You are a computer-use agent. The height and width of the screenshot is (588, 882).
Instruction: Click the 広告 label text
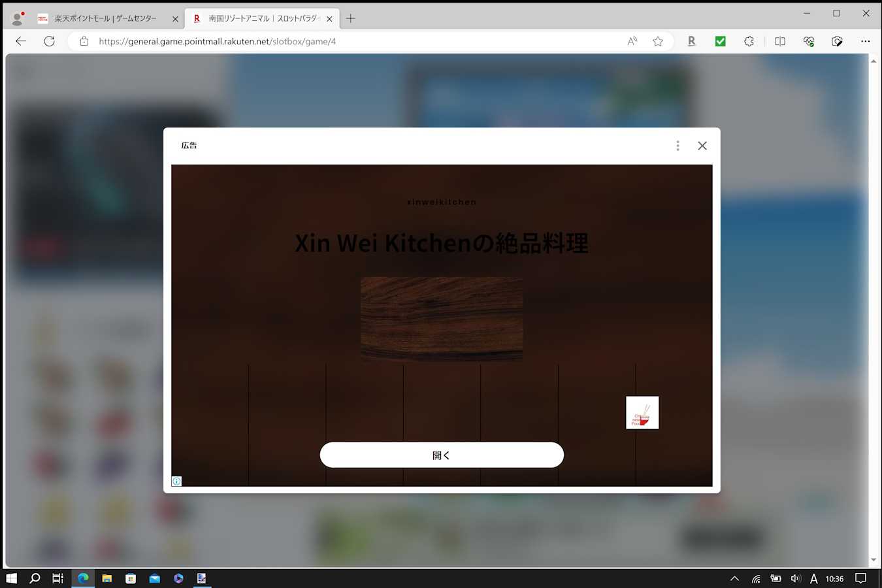point(189,146)
